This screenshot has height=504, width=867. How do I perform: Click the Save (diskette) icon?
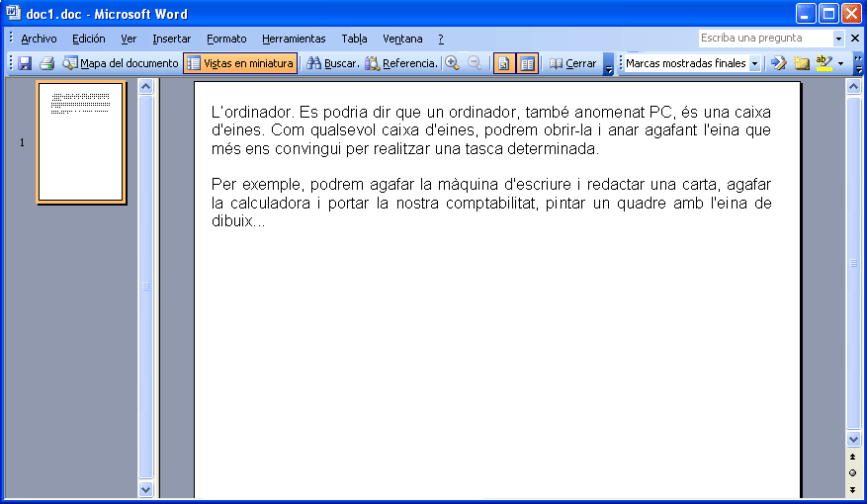25,63
